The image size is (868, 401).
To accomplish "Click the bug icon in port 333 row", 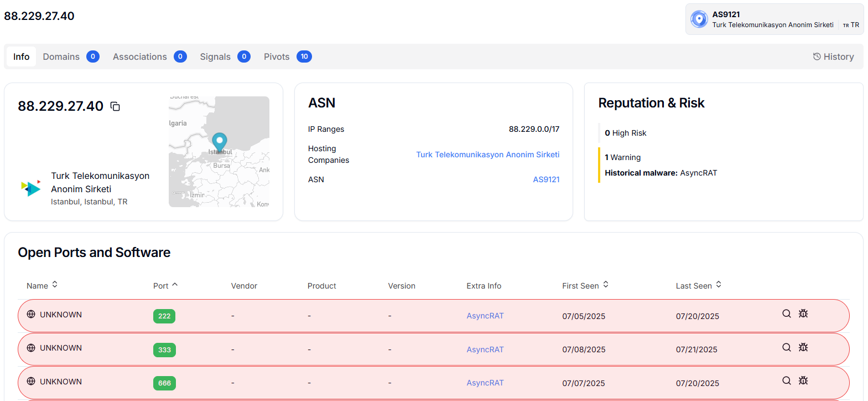I will point(803,347).
